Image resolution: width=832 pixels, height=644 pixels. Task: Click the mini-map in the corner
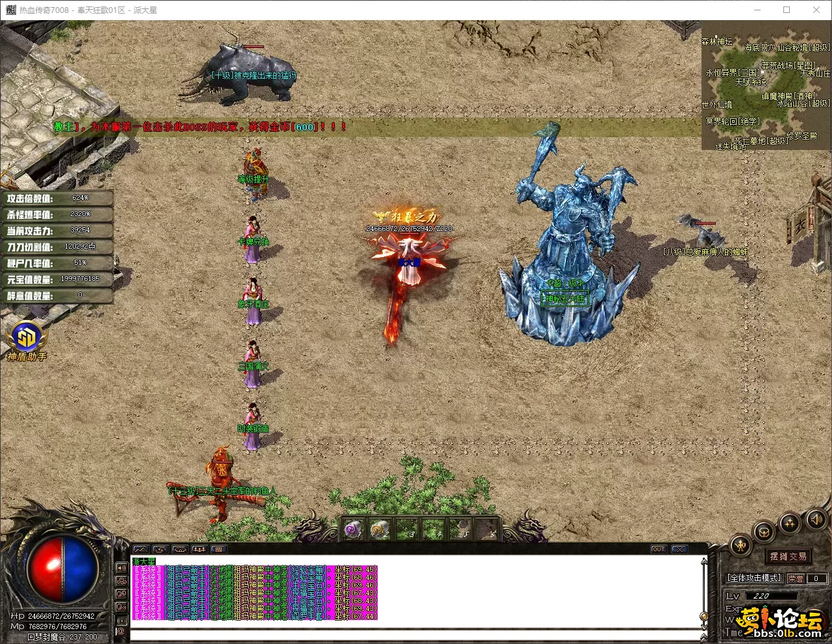tap(766, 86)
